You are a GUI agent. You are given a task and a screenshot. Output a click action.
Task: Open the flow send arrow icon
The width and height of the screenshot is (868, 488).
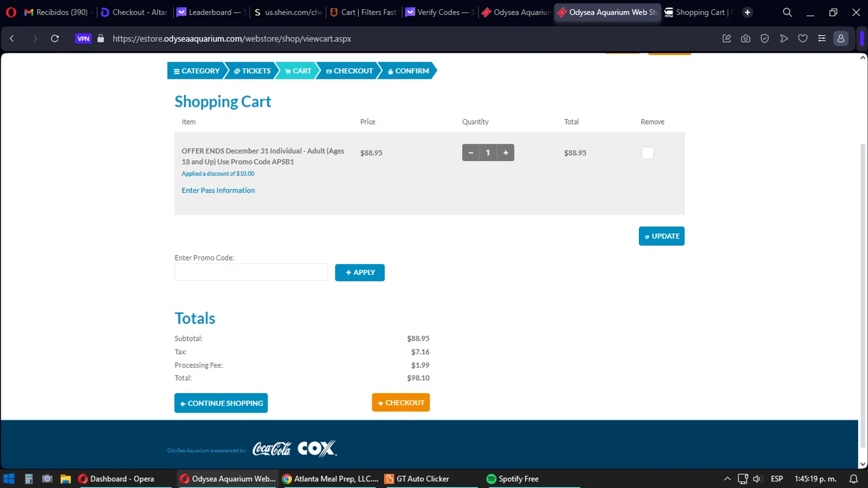pos(784,39)
